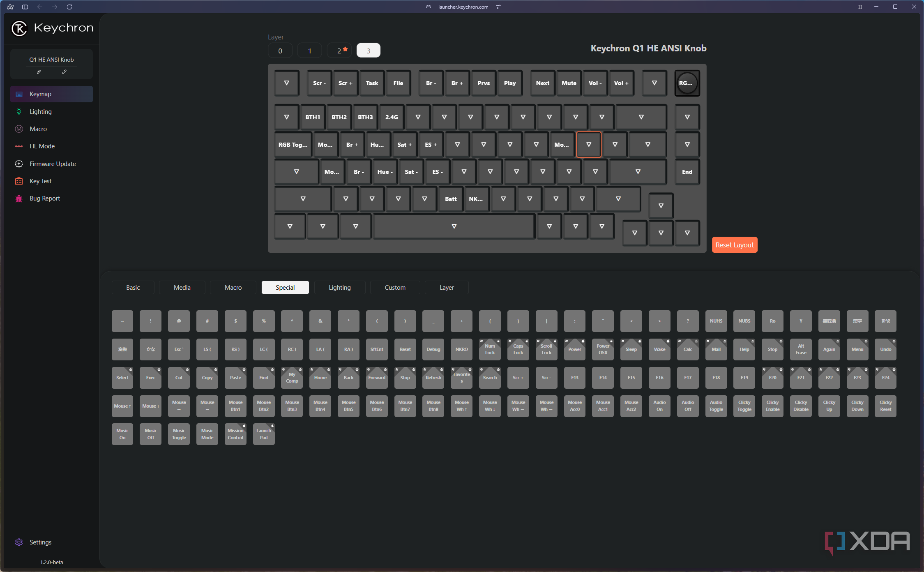
Task: Select the Batt key on the keyboard
Action: [451, 199]
